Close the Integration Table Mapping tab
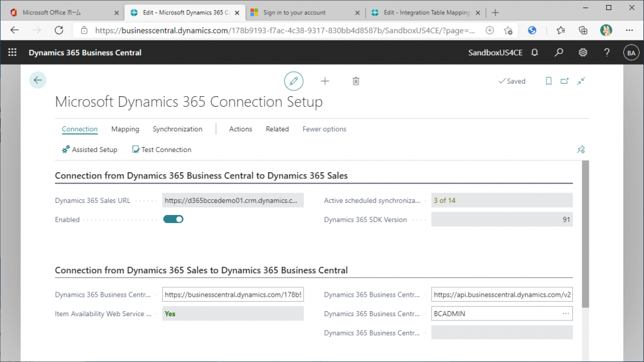Screen dimensions: 644x362 [x=478, y=13]
